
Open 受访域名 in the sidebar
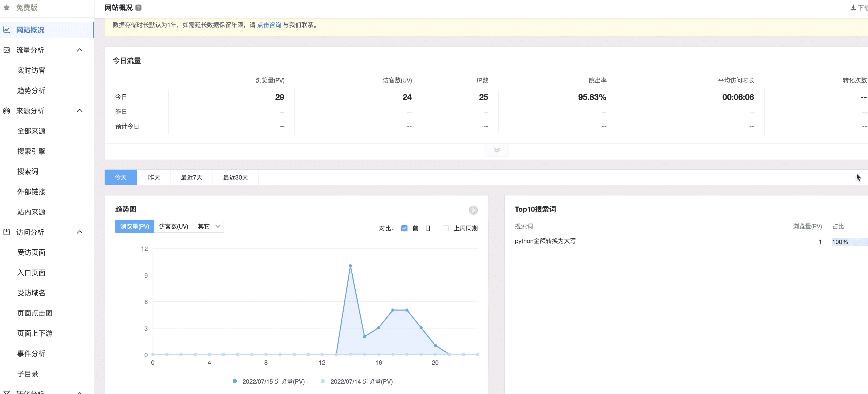31,293
